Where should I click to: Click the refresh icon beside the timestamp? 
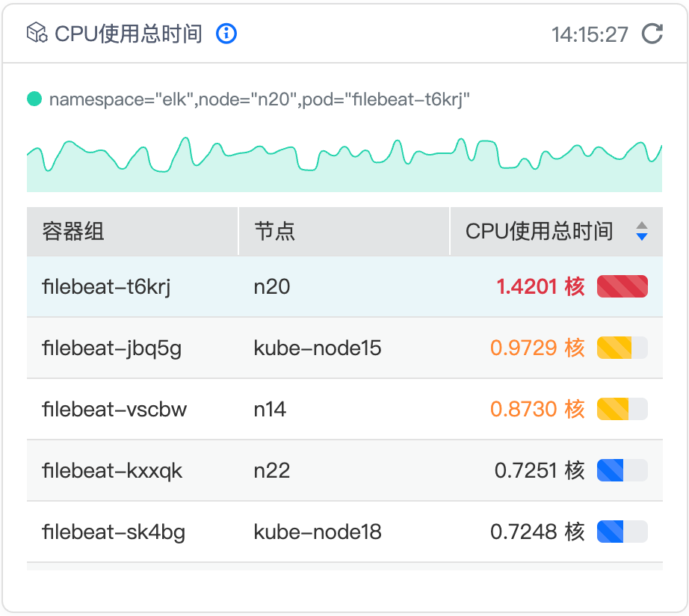pyautogui.click(x=652, y=34)
